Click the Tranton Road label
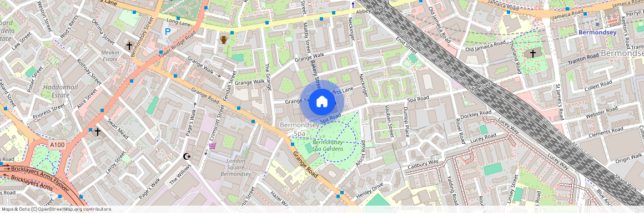The height and width of the screenshot is (213, 644). click(583, 58)
